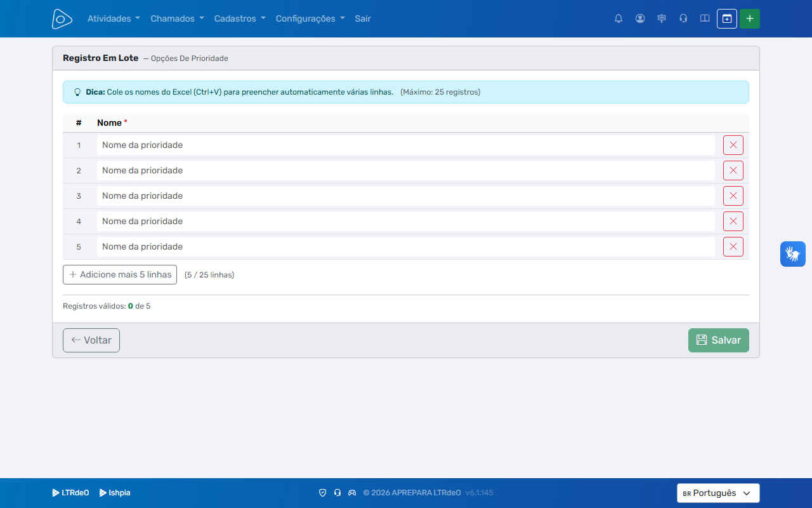The image size is (812, 508).
Task: Click Adicione mais 5 linhas button
Action: (120, 274)
